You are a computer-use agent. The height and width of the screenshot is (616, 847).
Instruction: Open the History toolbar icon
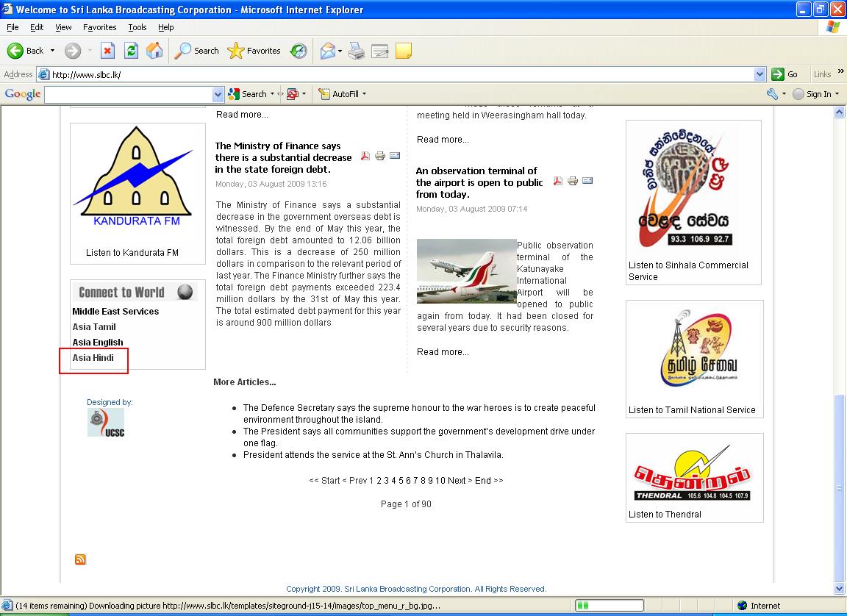tap(299, 51)
